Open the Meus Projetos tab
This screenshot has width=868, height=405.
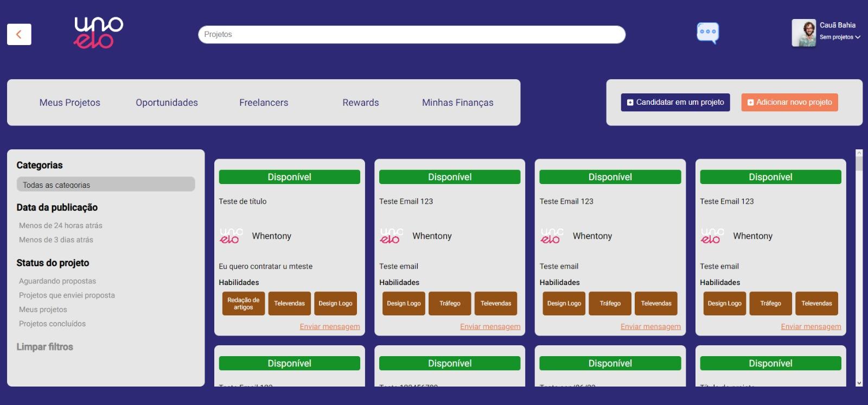pyautogui.click(x=70, y=103)
